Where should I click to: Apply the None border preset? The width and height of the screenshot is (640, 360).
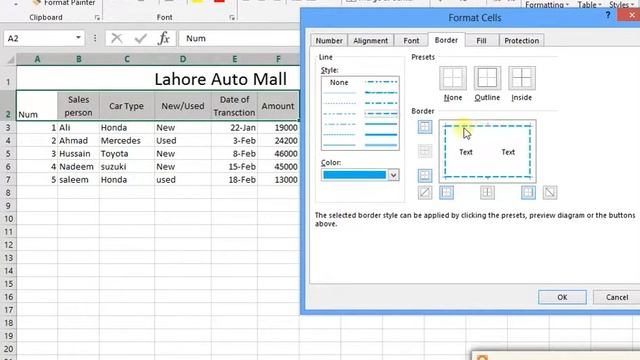[453, 78]
